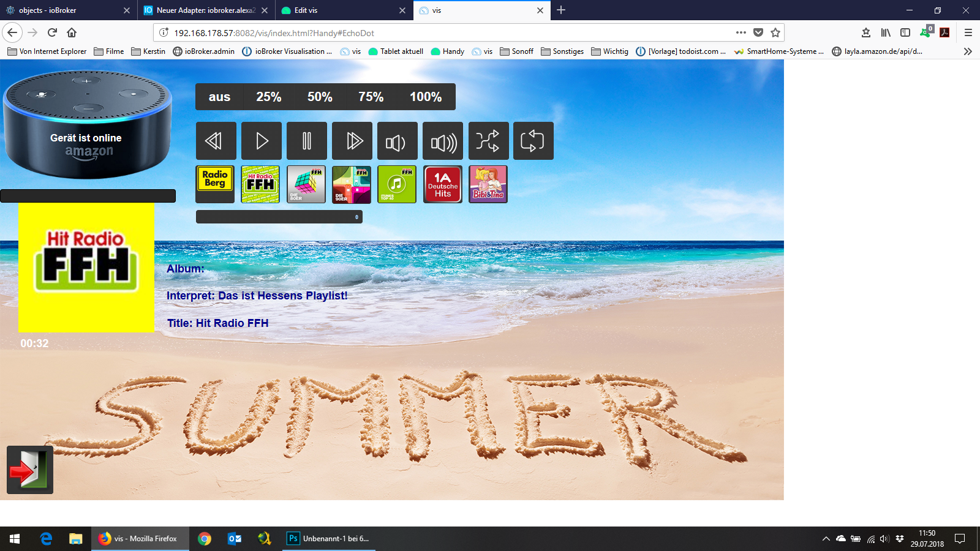Open the Handy bookmark

pos(448,51)
